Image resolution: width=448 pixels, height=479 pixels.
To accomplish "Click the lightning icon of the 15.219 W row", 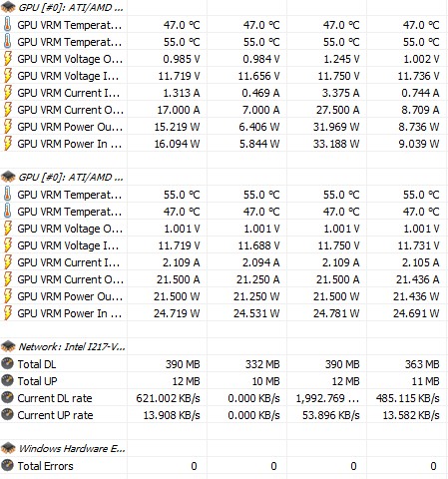I will [x=7, y=127].
